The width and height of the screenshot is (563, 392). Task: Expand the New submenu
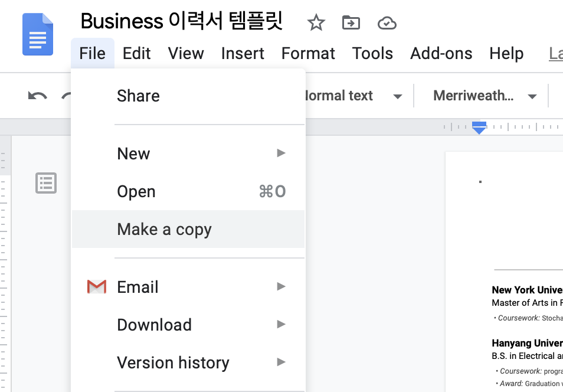coord(188,153)
